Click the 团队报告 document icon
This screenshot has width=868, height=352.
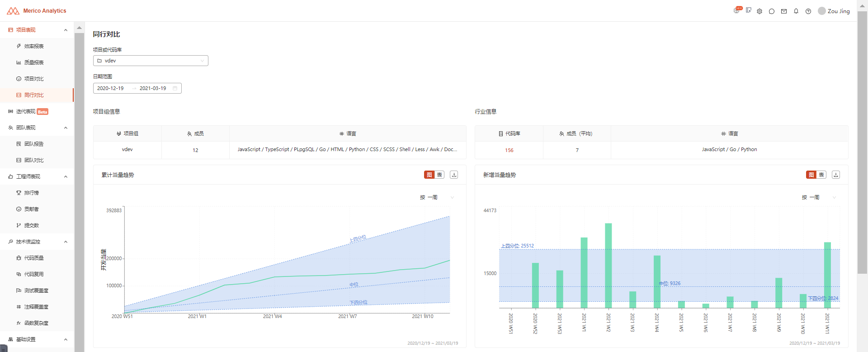click(x=19, y=144)
